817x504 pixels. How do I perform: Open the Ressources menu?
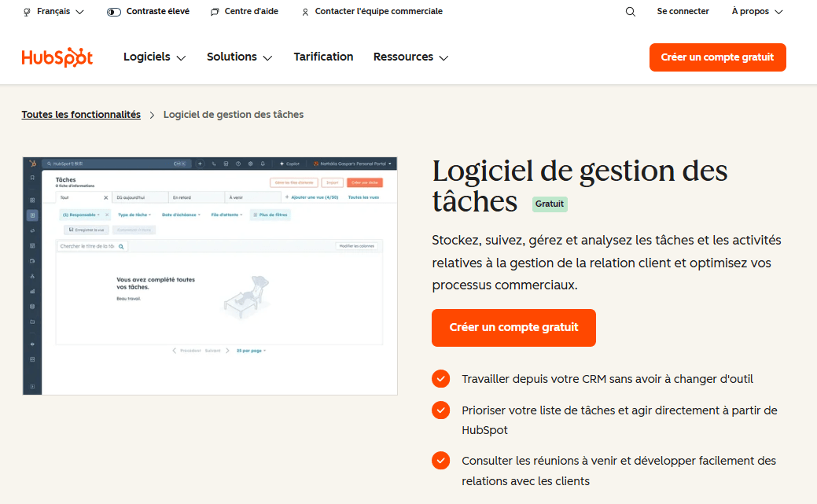coord(410,57)
